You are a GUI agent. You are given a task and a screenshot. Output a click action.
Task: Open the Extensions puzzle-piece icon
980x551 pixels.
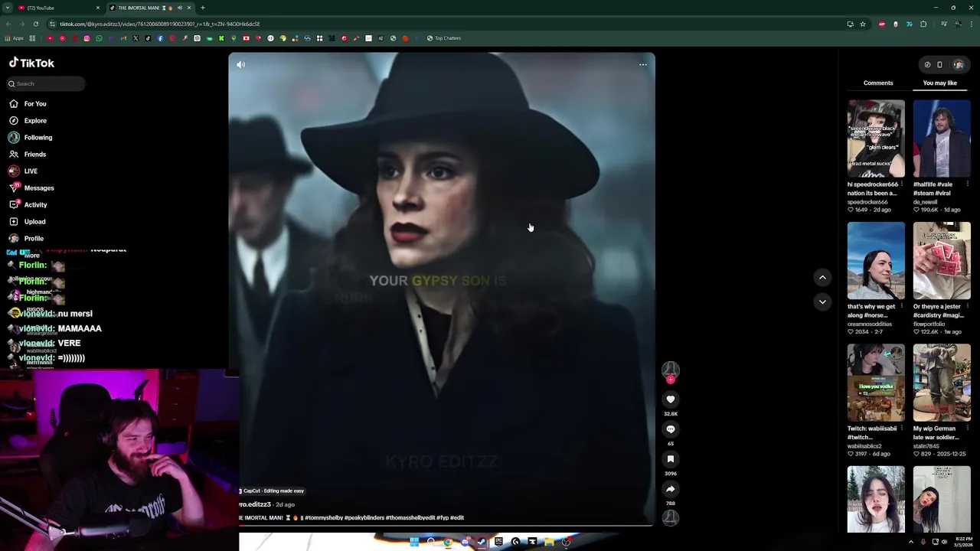point(923,24)
